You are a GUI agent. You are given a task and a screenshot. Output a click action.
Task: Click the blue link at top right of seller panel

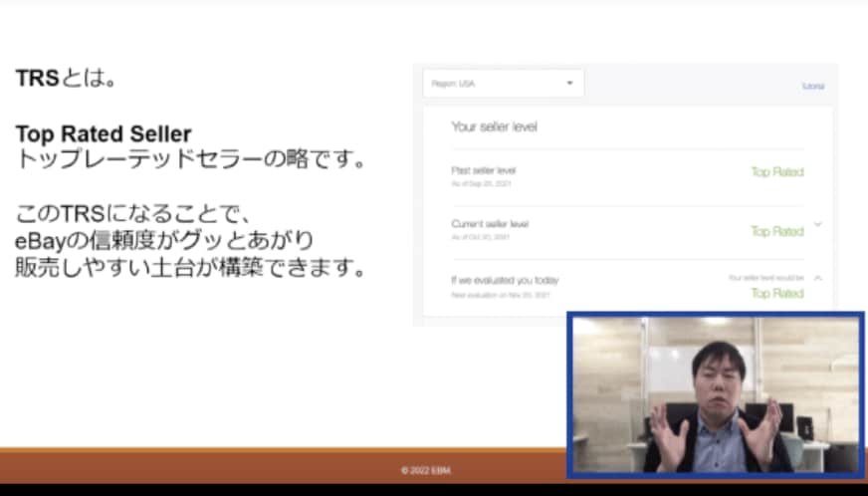click(813, 86)
